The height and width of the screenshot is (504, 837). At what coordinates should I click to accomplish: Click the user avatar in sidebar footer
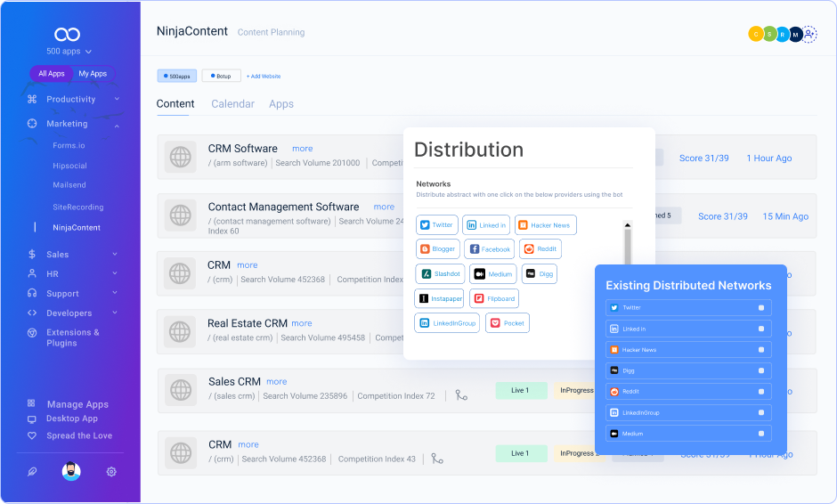[71, 472]
